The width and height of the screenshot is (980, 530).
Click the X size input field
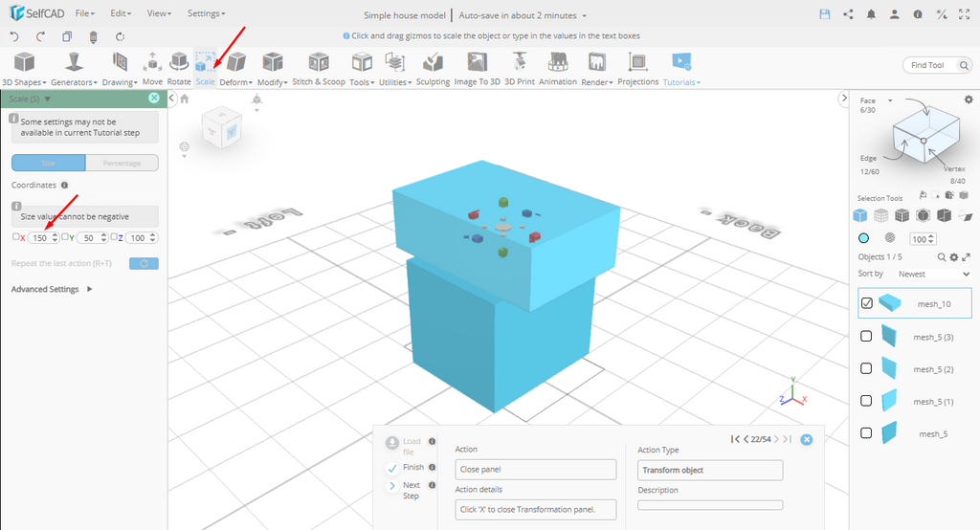click(43, 237)
